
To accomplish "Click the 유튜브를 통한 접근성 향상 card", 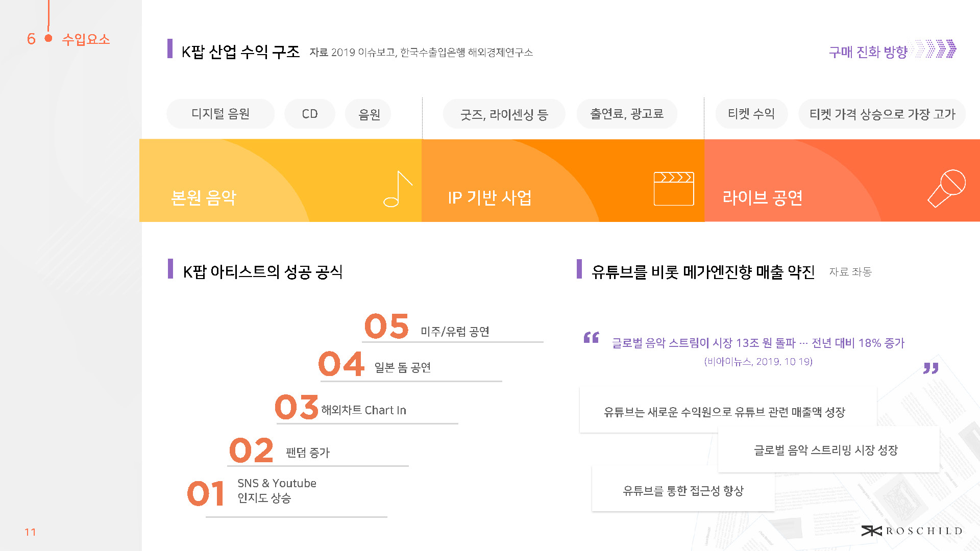I will [683, 490].
